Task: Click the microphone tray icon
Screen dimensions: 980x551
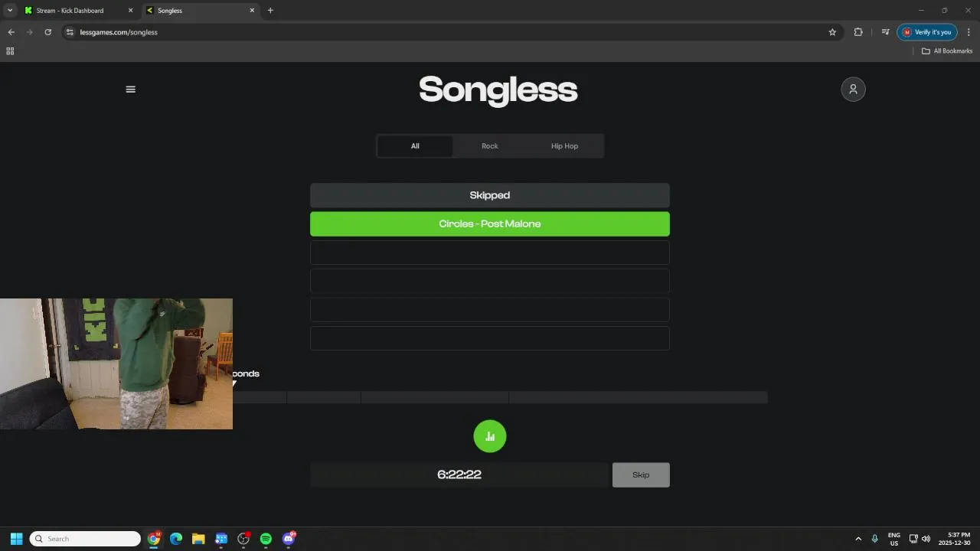Action: coord(874,539)
